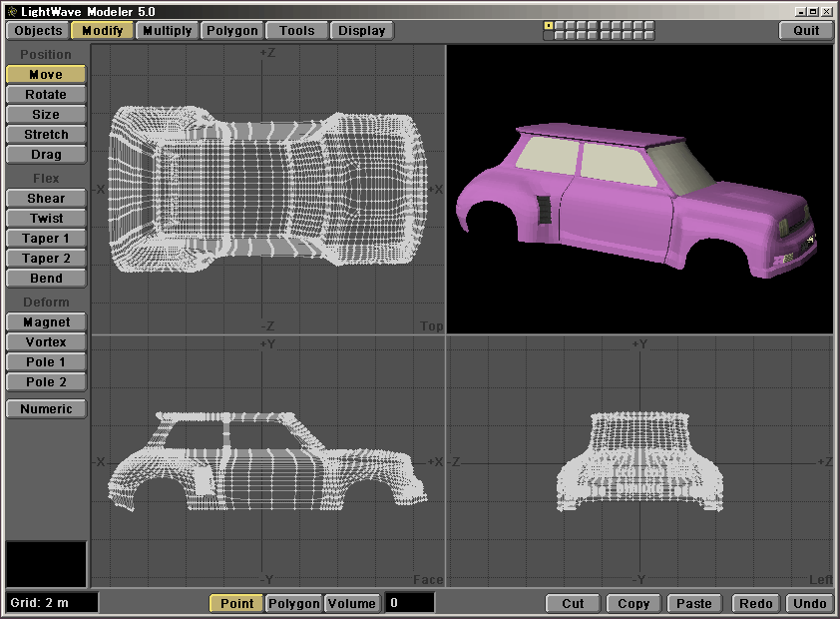Select foreground layer 1 button
The image size is (840, 619).
(x=548, y=25)
